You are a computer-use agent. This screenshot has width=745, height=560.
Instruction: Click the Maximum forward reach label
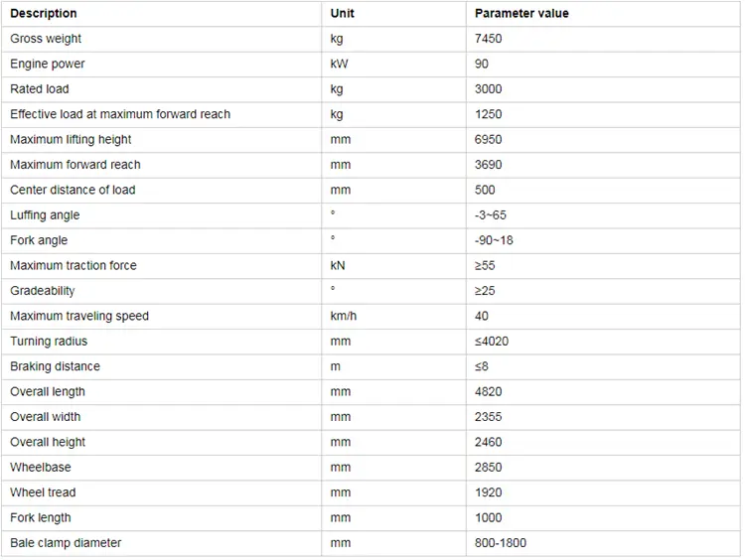(75, 165)
